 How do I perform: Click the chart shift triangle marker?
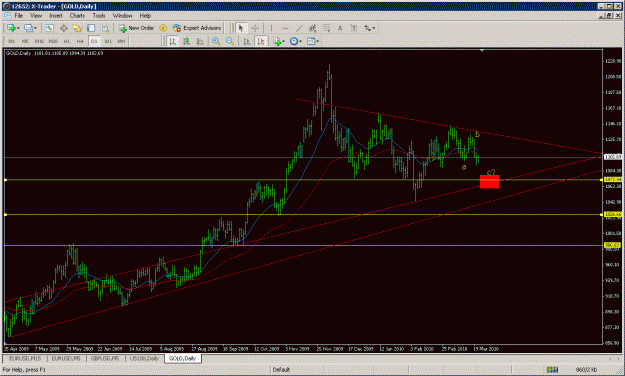(x=482, y=51)
